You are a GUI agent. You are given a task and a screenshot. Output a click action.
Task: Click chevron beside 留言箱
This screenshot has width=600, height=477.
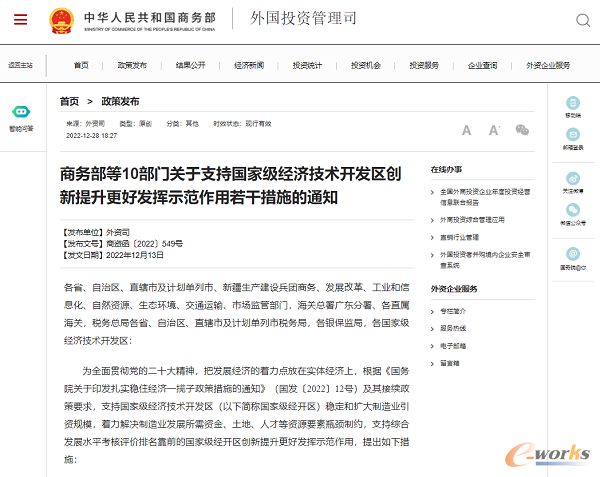[432, 364]
